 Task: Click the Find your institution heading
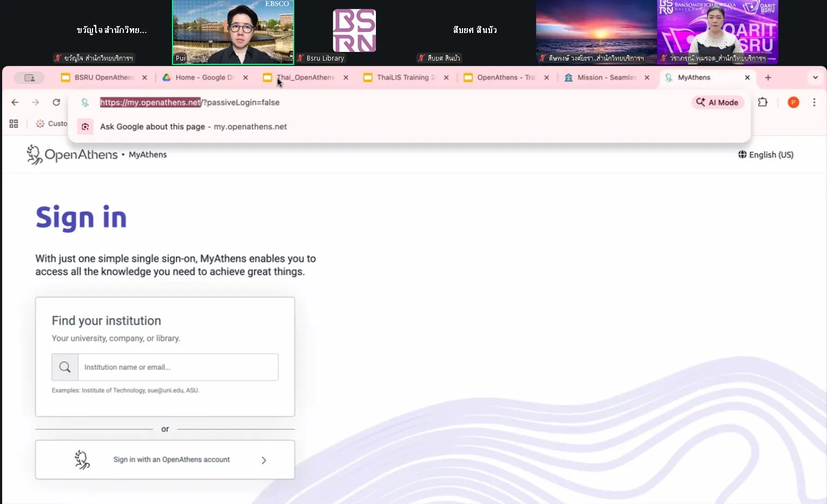point(107,321)
